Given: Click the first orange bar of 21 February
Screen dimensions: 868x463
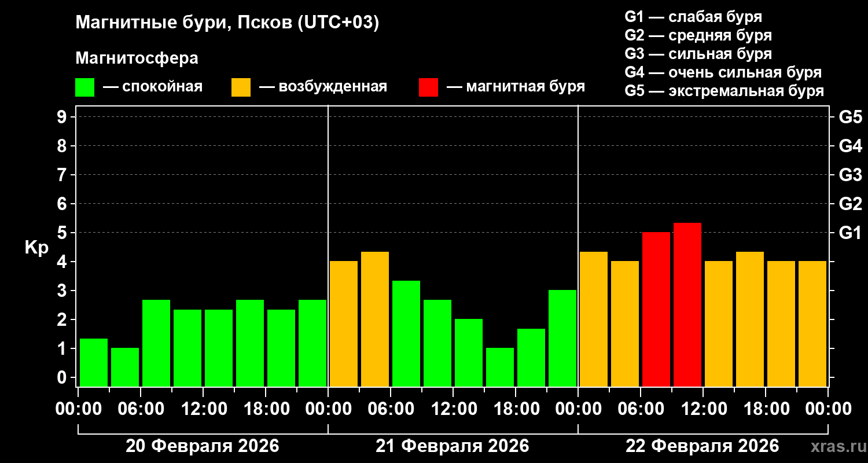Looking at the screenshot, I should [344, 324].
